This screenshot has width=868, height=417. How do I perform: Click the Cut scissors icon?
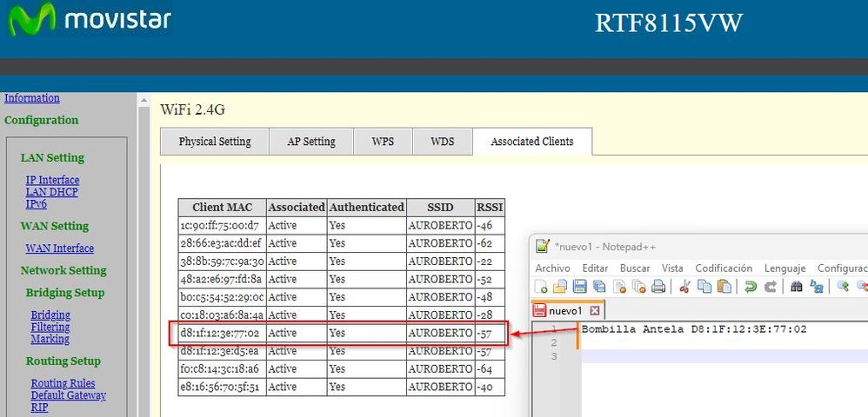[684, 287]
